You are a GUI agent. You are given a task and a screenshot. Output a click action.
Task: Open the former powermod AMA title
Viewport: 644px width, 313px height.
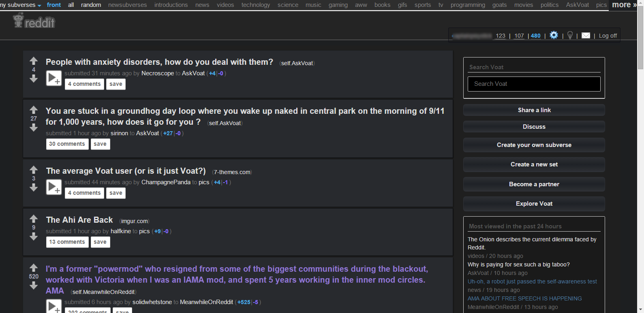point(237,280)
